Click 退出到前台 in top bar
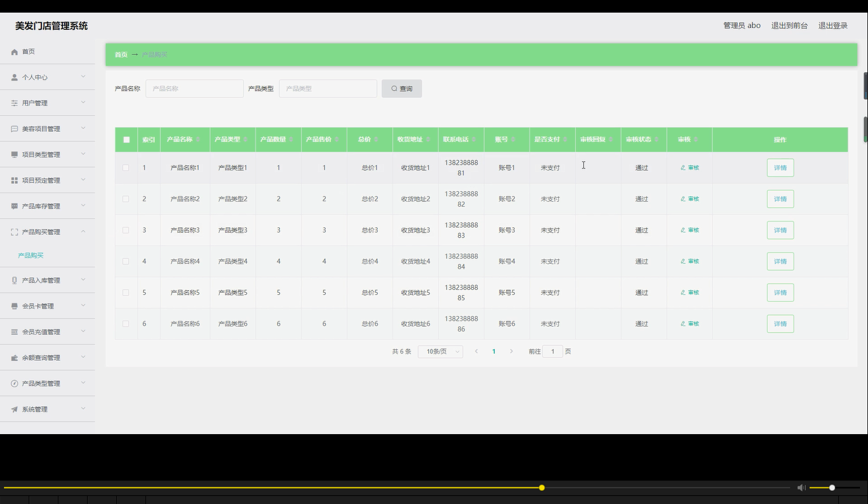868x504 pixels. [x=790, y=26]
